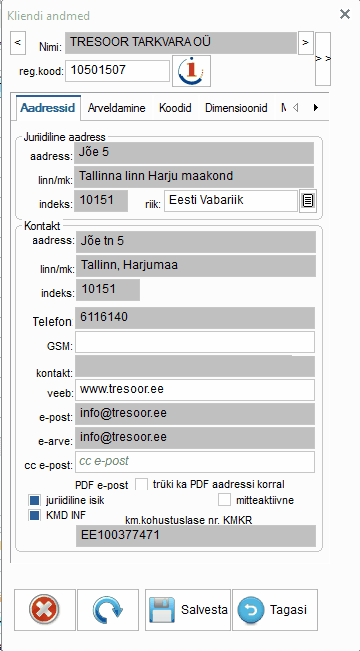Open country list icon next to riik
Screen dimensions: 360x651
click(308, 201)
